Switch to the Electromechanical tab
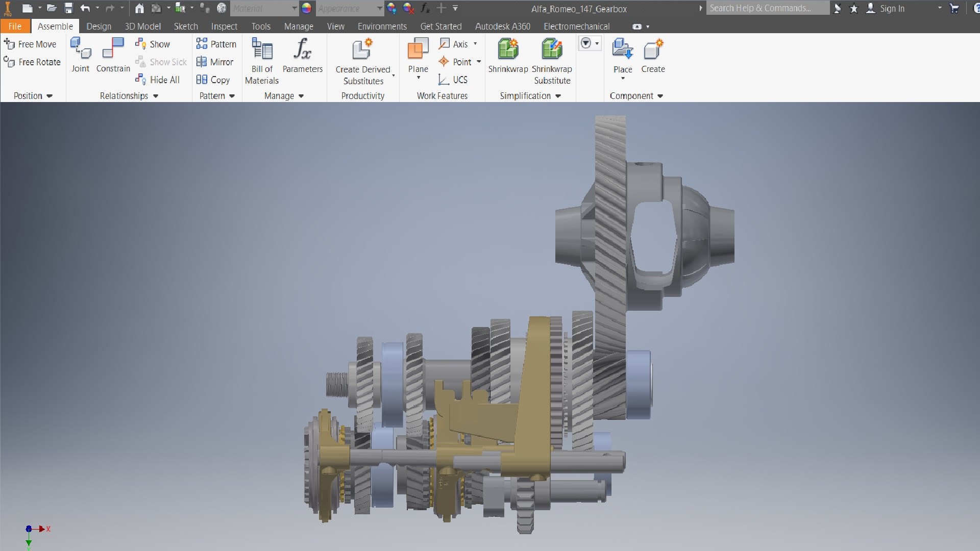 point(576,27)
